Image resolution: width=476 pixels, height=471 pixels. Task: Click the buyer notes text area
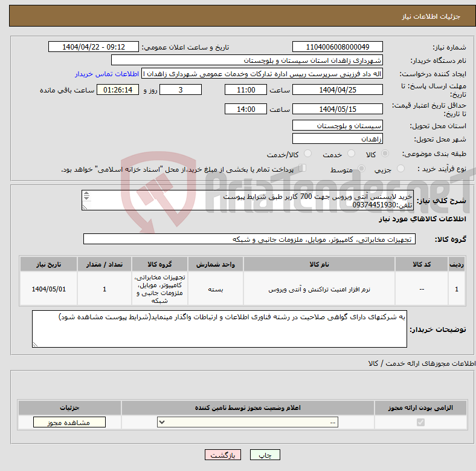pos(219,329)
